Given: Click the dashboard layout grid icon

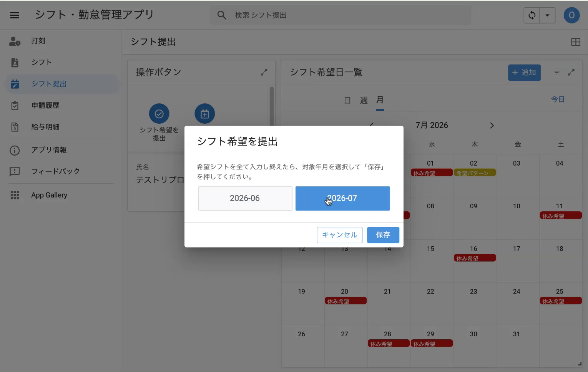Looking at the screenshot, I should [575, 42].
